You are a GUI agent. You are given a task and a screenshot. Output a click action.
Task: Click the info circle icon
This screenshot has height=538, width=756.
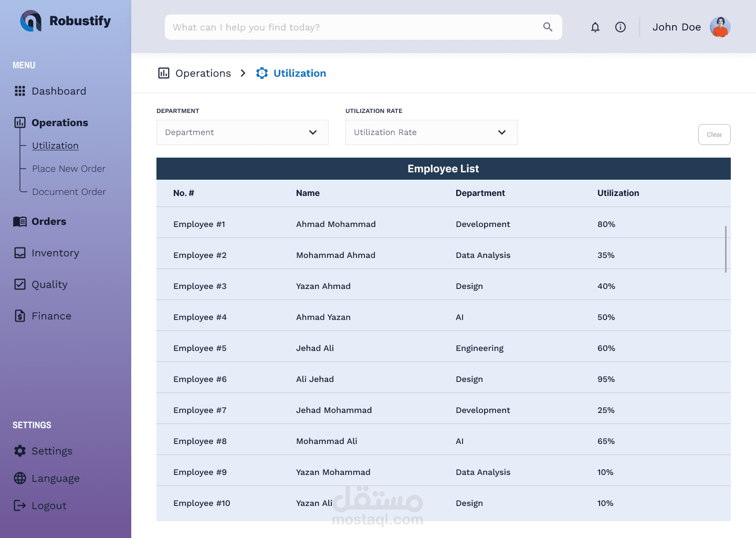click(x=621, y=27)
